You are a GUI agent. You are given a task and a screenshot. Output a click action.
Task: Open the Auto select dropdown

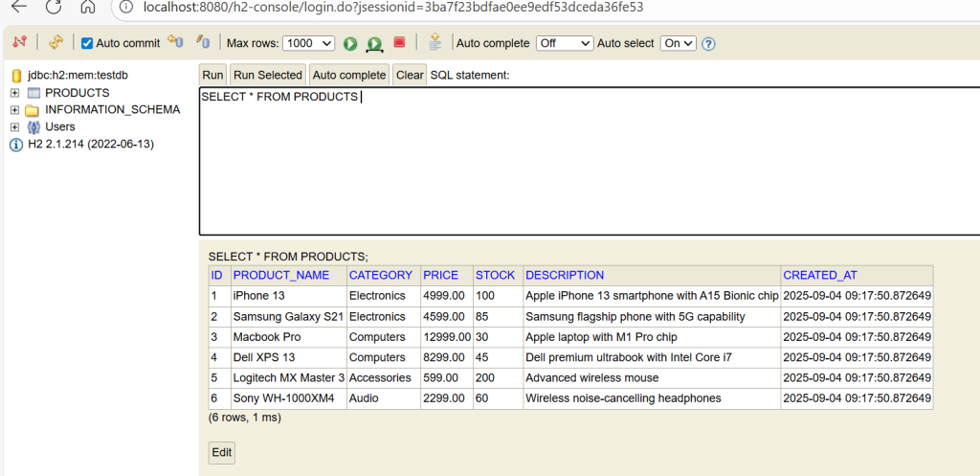point(679,44)
